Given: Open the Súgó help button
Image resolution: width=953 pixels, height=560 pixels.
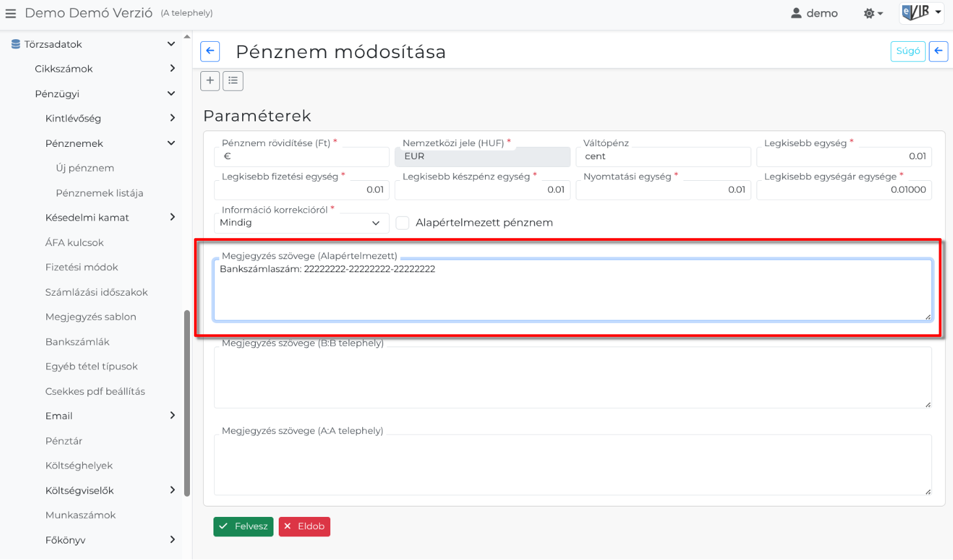Looking at the screenshot, I should 907,51.
